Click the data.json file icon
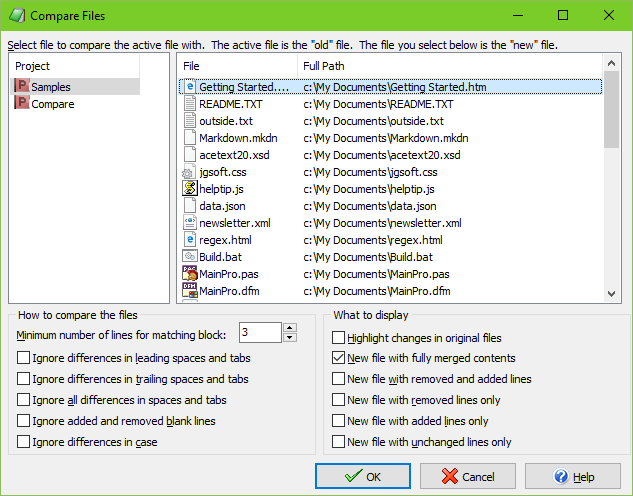Viewport: 633px width, 496px height. tap(190, 205)
